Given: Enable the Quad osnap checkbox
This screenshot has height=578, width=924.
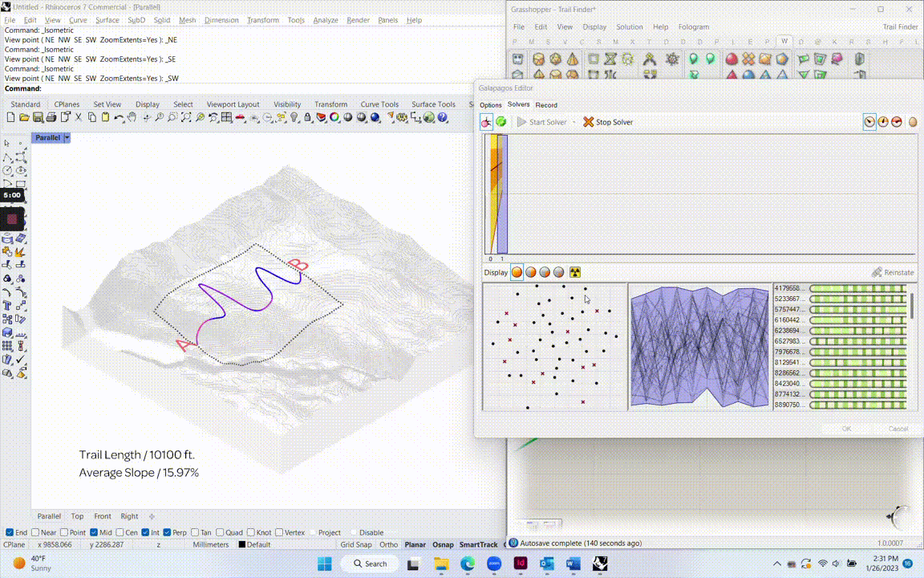Looking at the screenshot, I should [x=220, y=532].
